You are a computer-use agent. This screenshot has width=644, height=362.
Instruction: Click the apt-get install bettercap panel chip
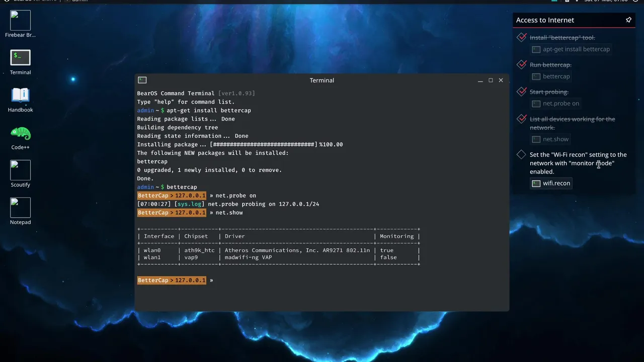click(571, 49)
